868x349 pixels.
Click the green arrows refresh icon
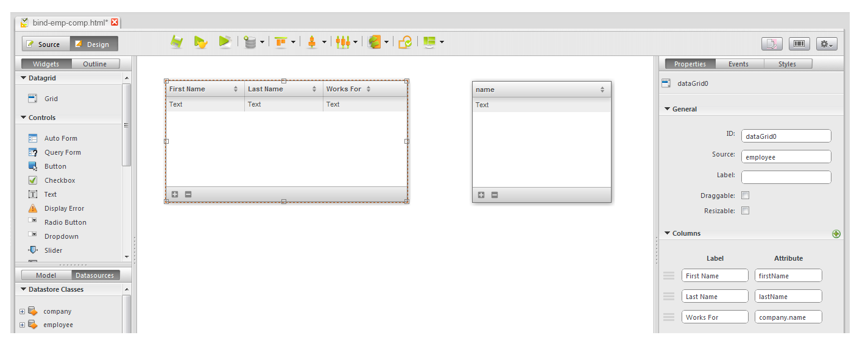coord(374,42)
